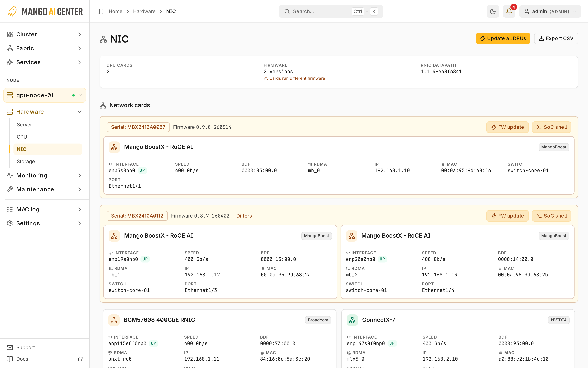Viewport: 588px width, 368px height.
Task: Click the Settings gear icon
Action: tap(10, 223)
